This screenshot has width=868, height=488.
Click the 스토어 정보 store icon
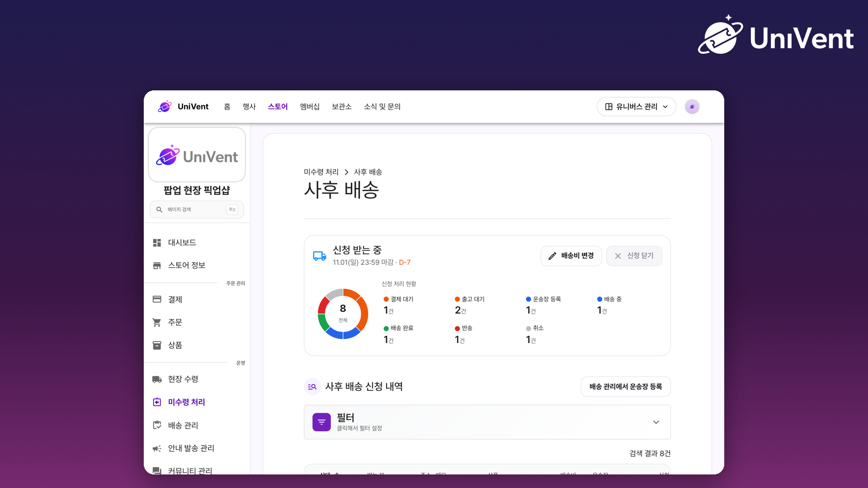[157, 265]
